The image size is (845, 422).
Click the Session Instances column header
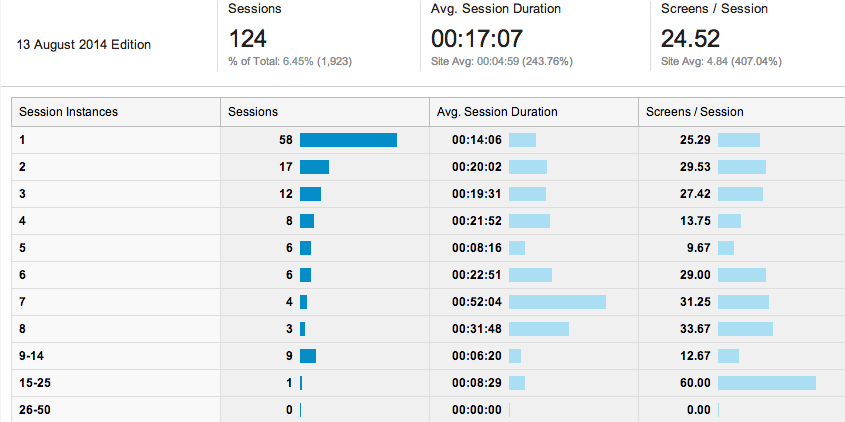116,112
